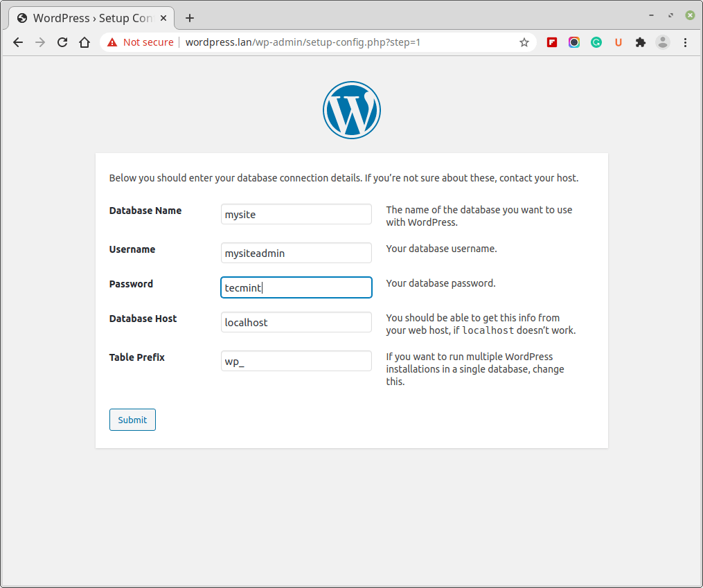Click the 'Your database username.' description

[441, 249]
